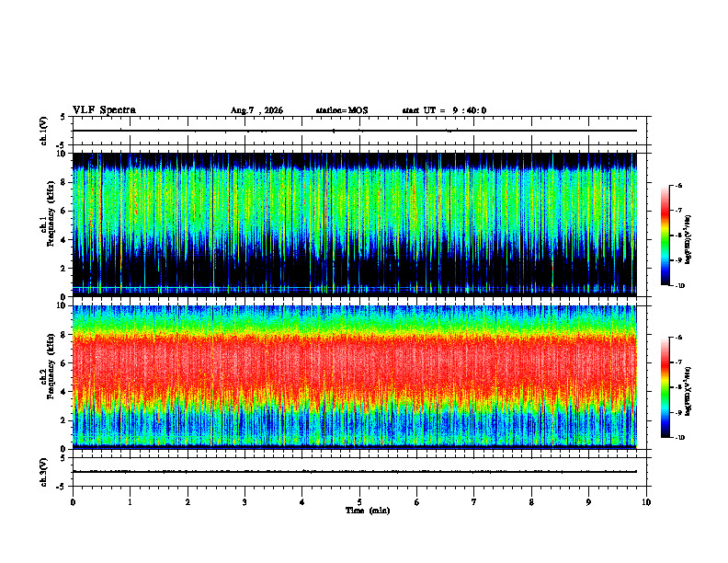This screenshot has height=563, width=728.
Task: Click the date text "Aug.7 , 2026"
Action: tap(256, 110)
